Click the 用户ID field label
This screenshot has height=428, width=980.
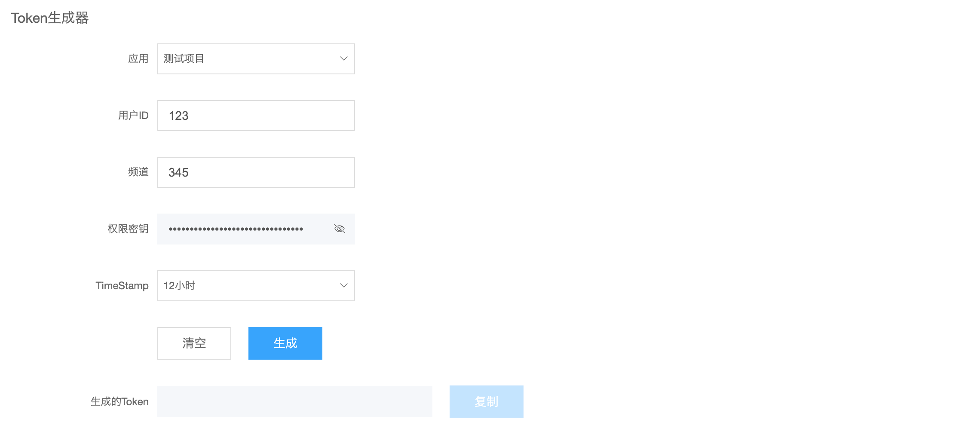(133, 115)
